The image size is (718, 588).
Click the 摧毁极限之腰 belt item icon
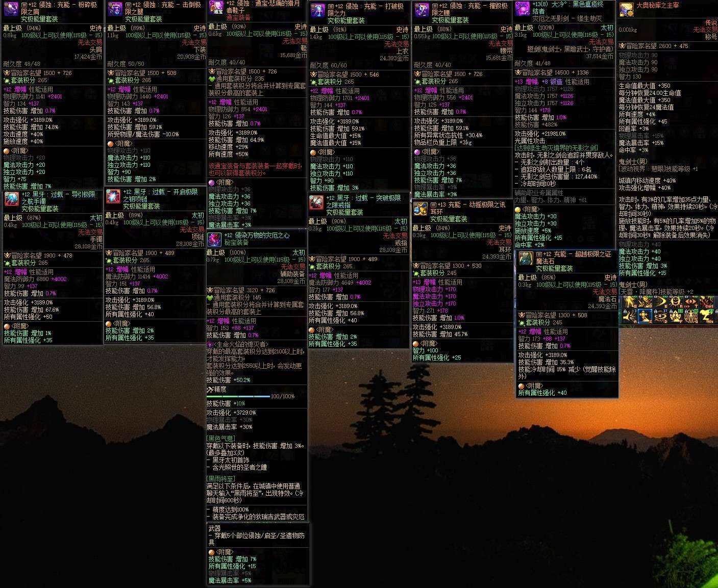[422, 10]
